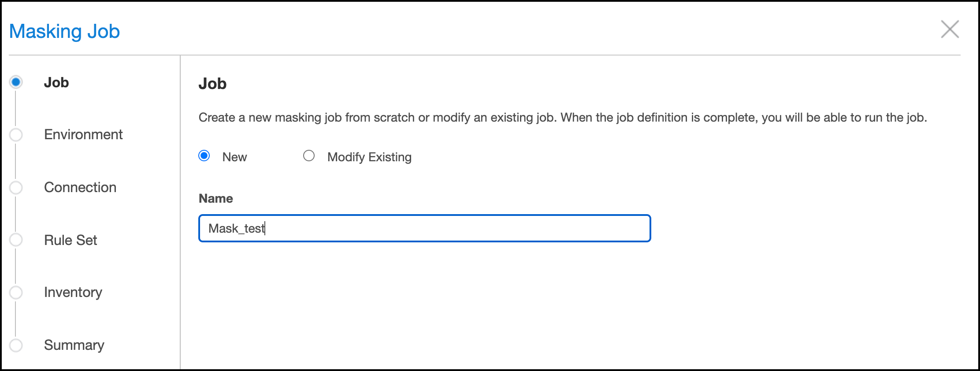Screen dimensions: 980x371
Task: Jump to the Connection step label
Action: pyautogui.click(x=80, y=188)
